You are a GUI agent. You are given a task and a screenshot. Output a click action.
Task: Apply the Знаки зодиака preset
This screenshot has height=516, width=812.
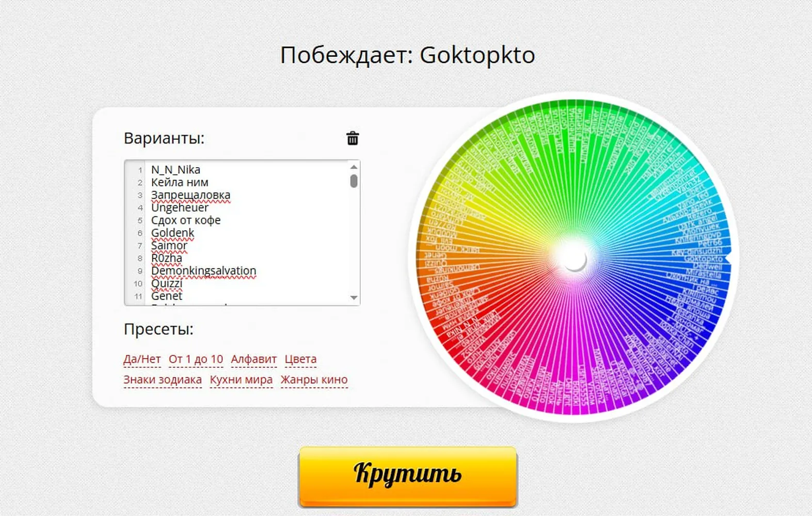(163, 380)
